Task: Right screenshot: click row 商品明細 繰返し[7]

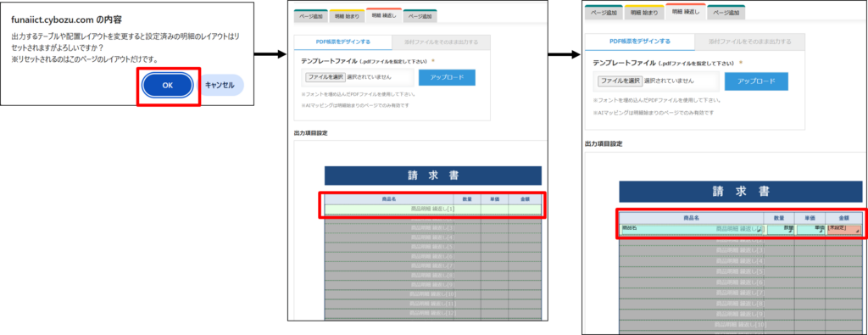Action: coord(740,293)
